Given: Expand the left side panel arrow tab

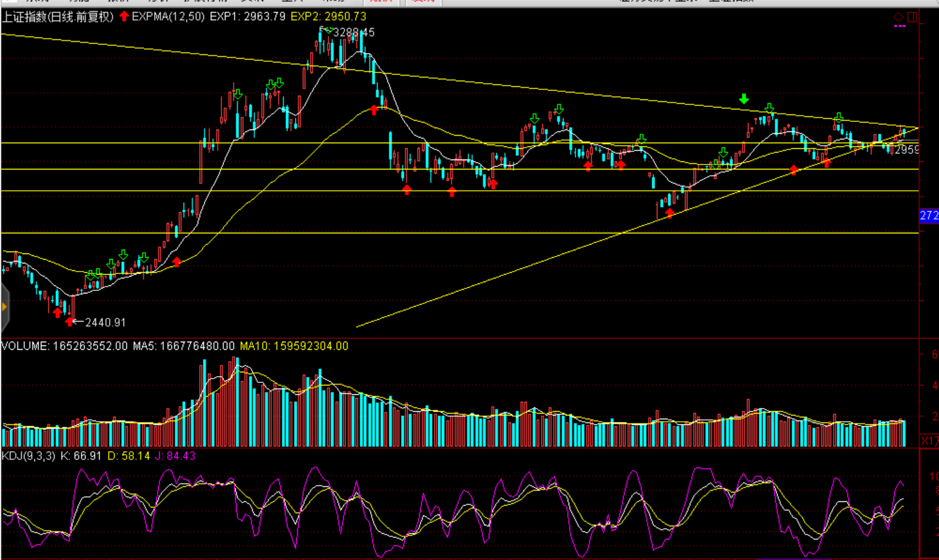Looking at the screenshot, I should 4,307.
